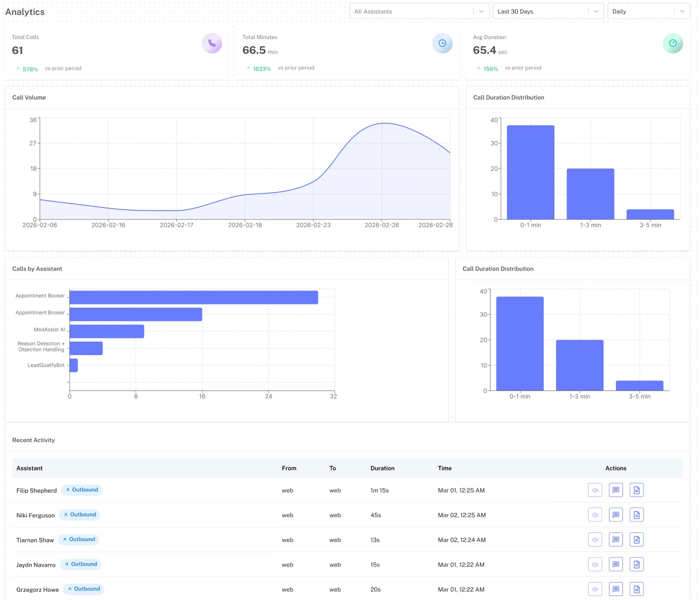Open the transcript for Tiarnan Shaw's call
The image size is (700, 600).
tap(616, 540)
